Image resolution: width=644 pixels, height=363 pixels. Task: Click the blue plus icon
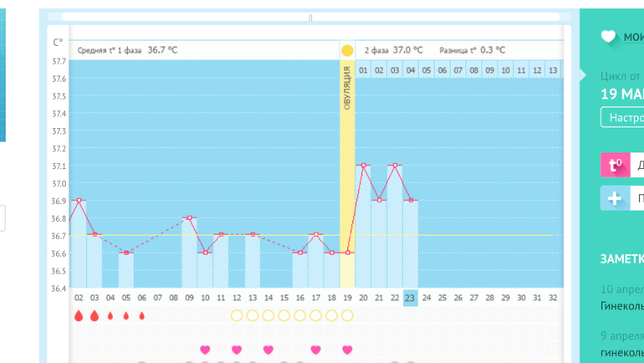pos(615,198)
